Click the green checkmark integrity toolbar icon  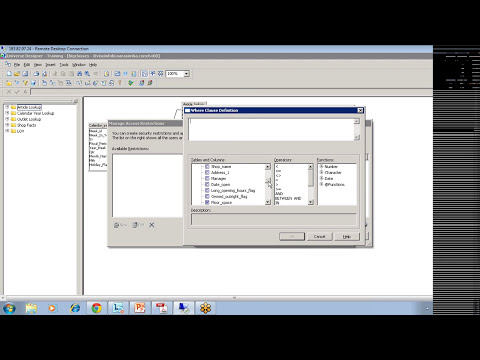[x=131, y=83]
